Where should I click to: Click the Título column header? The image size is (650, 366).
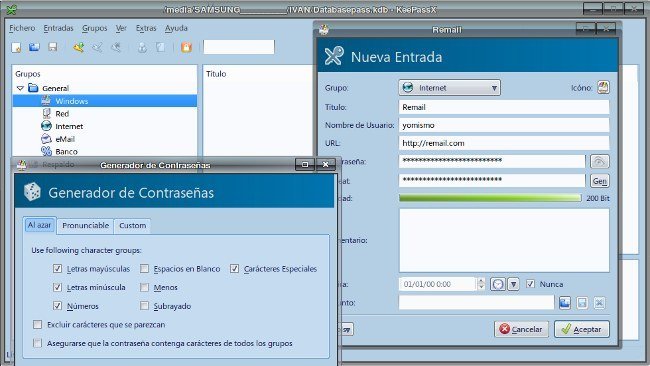[x=216, y=74]
